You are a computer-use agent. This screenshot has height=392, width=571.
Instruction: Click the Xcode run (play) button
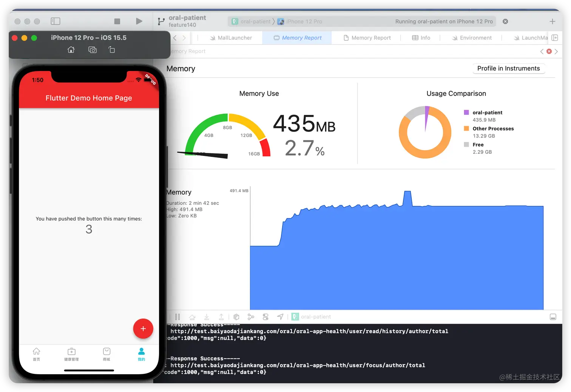[139, 21]
